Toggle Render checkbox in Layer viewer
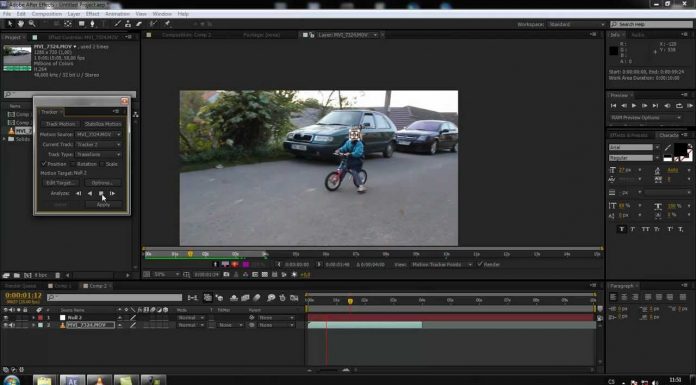The image size is (696, 385). pyautogui.click(x=480, y=264)
